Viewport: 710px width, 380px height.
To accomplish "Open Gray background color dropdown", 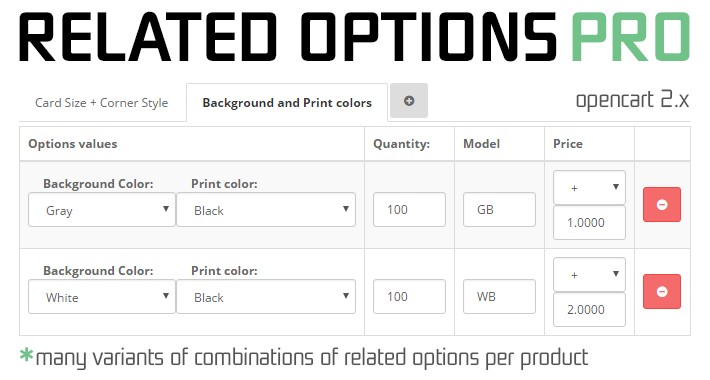I will point(102,210).
